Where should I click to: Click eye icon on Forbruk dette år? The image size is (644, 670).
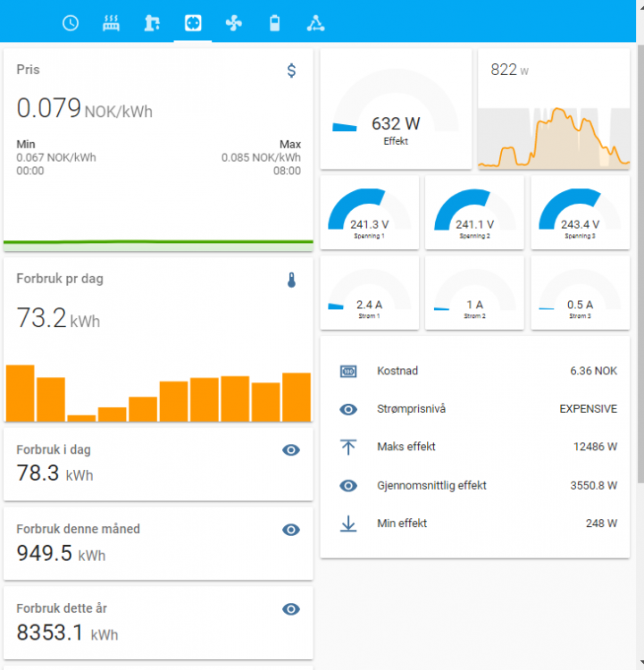(290, 609)
